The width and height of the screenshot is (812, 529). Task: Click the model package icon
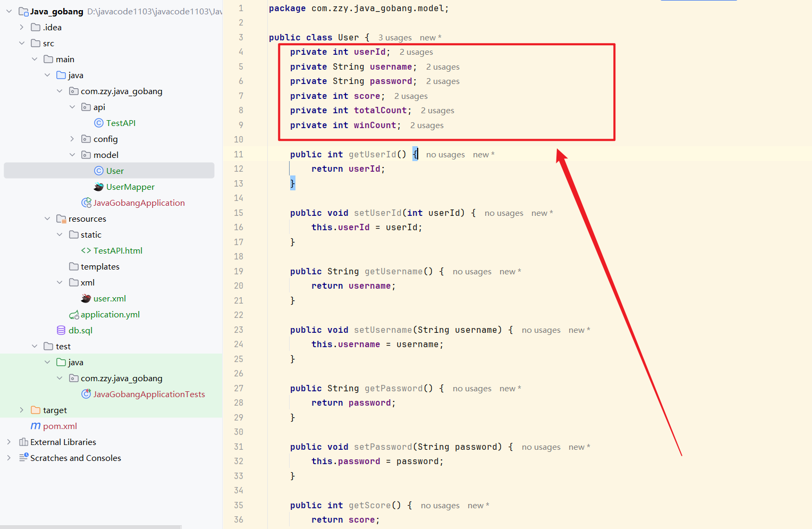coord(86,155)
